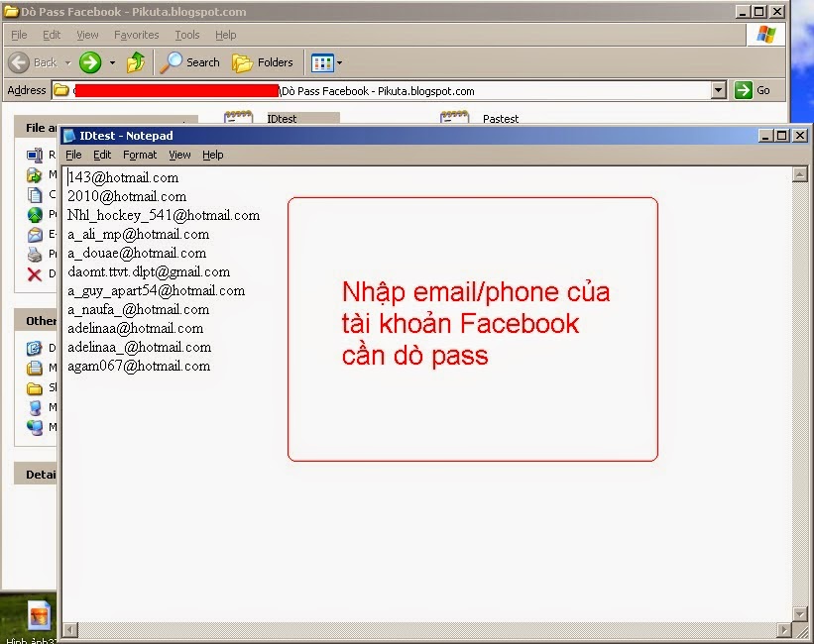Click the line a_guy_apart54@hotmail.com
Image resolution: width=814 pixels, height=644 pixels.
point(157,290)
